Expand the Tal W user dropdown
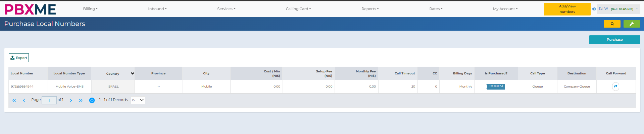This screenshot has height=134, width=644. (618, 9)
